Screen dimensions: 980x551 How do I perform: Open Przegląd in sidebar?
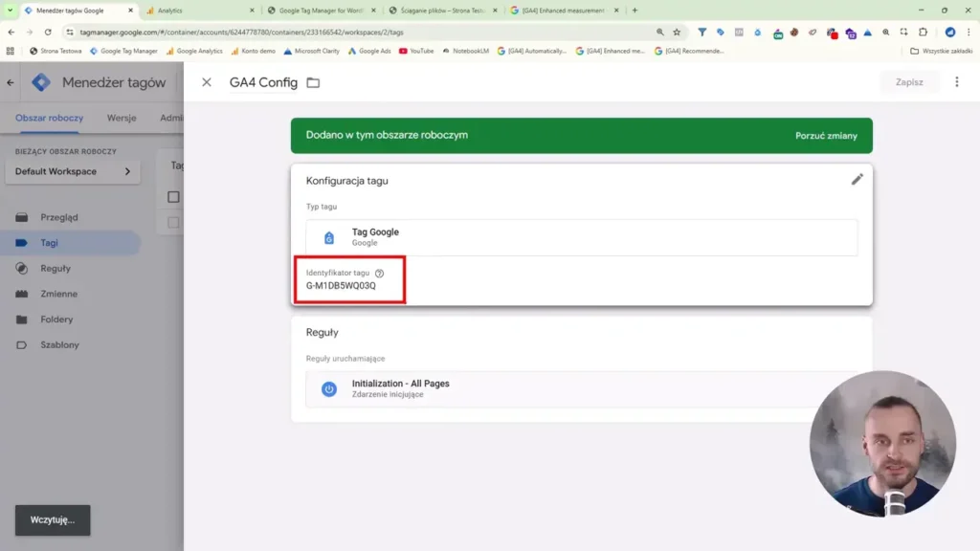pos(59,217)
